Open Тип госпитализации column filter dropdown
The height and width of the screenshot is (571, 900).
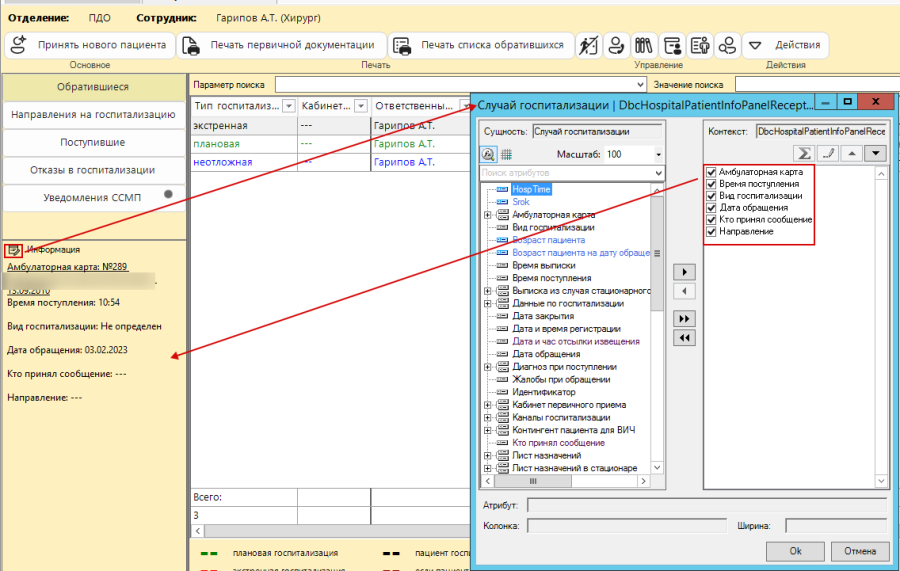click(289, 106)
